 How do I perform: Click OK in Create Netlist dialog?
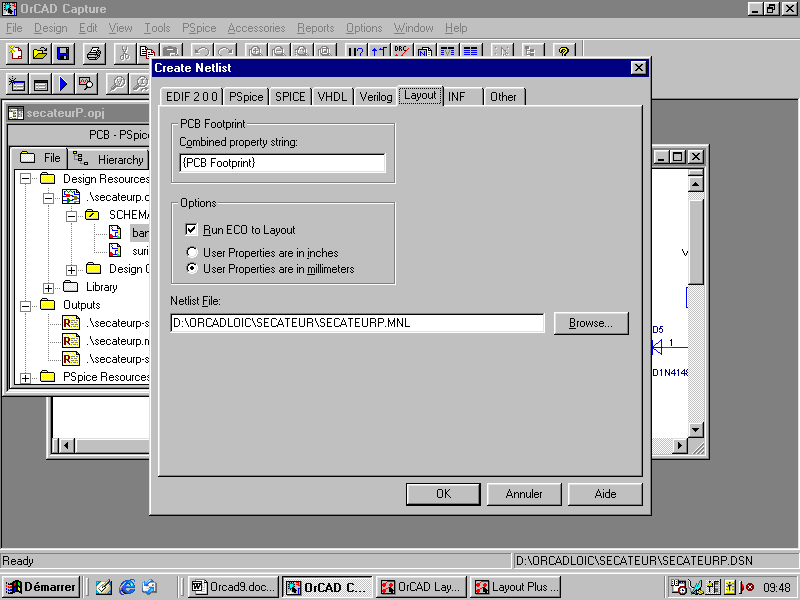443,494
